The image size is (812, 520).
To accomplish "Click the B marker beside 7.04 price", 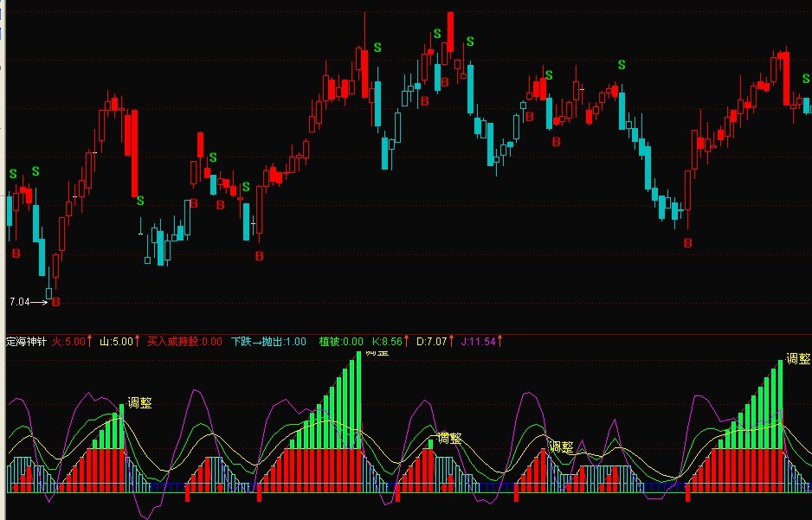I will pyautogui.click(x=56, y=302).
